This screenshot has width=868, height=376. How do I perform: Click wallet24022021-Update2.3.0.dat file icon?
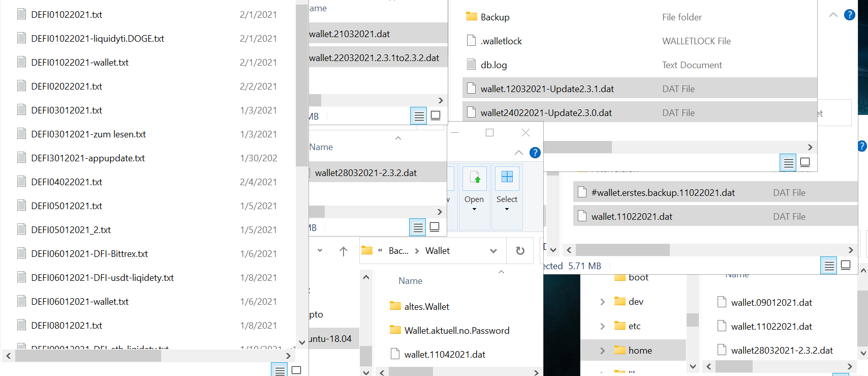[x=472, y=112]
